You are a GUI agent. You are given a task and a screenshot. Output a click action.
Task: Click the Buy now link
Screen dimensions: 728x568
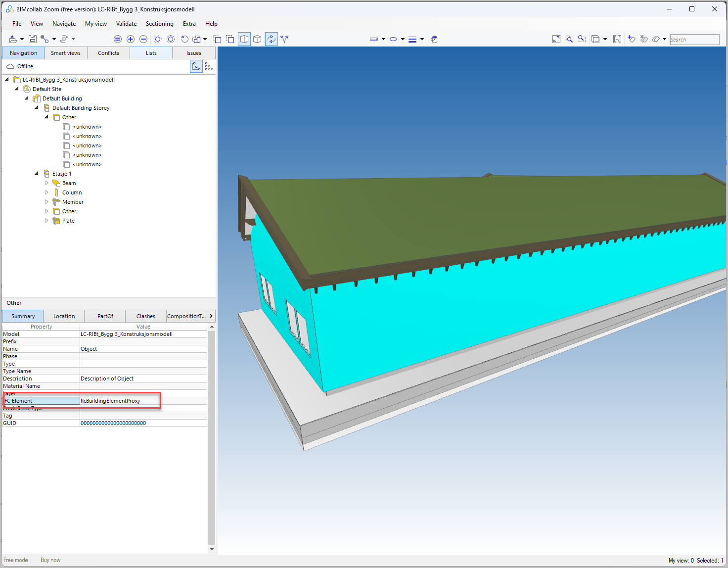[50, 560]
